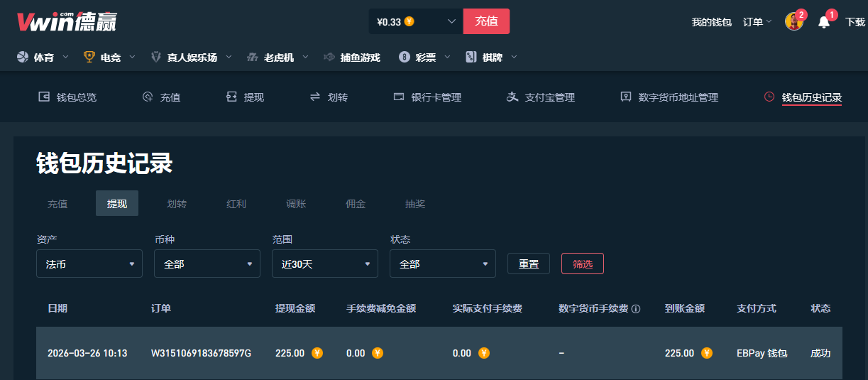This screenshot has height=380, width=868.
Task: Click coin icon next to 提现金额 225.00
Action: pyautogui.click(x=317, y=352)
